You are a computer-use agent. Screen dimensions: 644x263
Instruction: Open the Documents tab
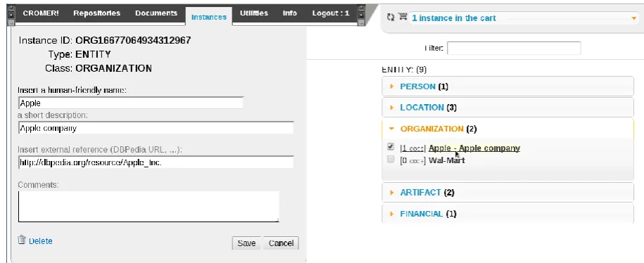156,13
